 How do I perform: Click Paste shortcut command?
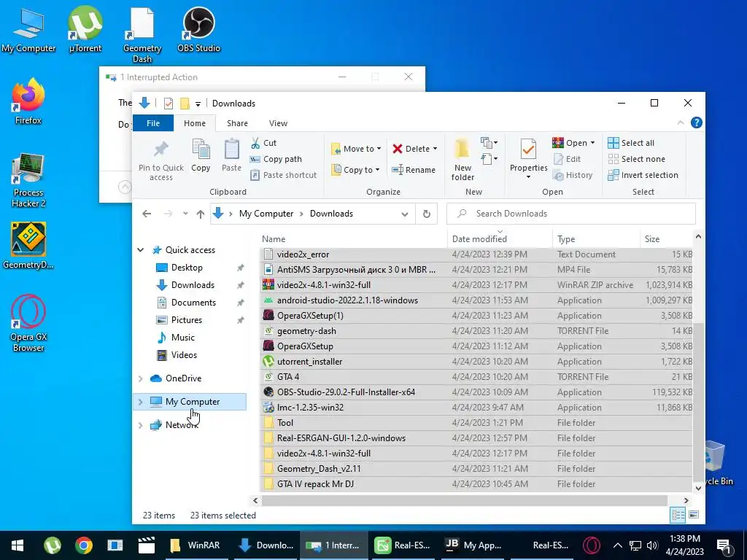pyautogui.click(x=284, y=175)
